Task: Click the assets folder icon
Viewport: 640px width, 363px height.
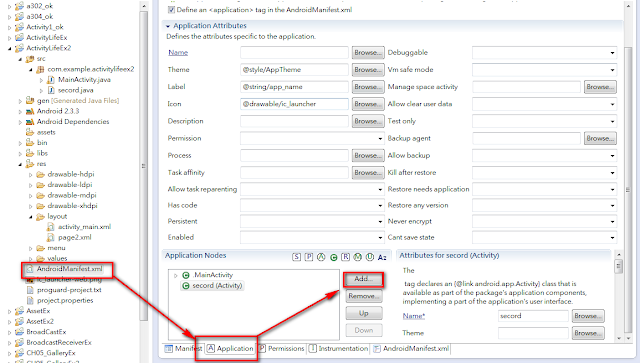Action: point(30,132)
